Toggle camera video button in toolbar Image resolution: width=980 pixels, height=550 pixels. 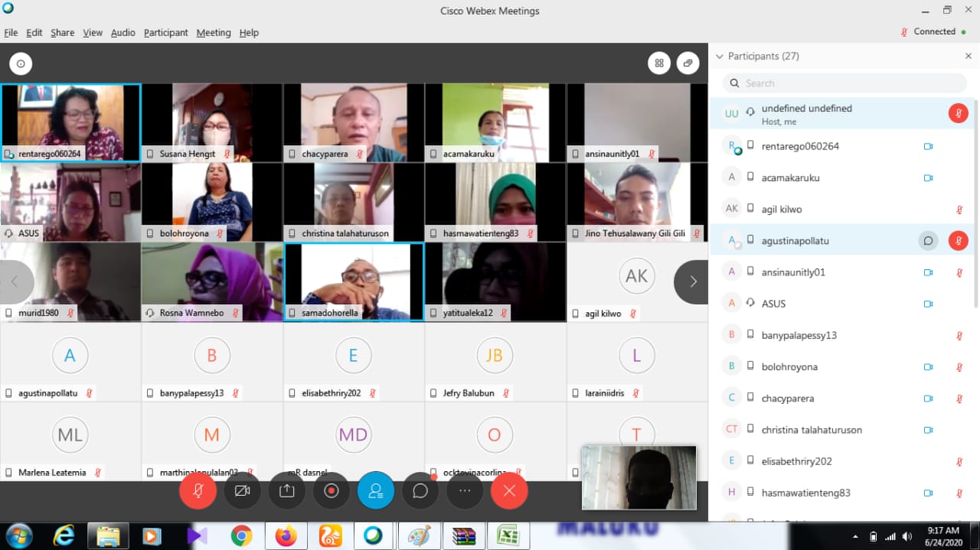tap(243, 491)
